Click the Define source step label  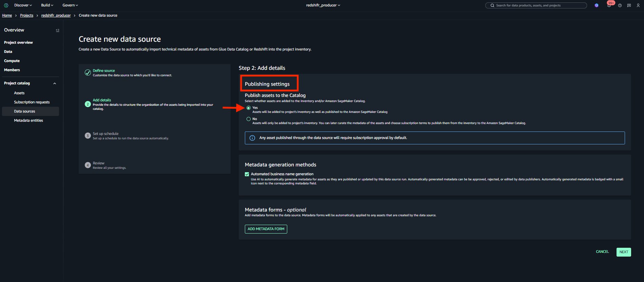104,71
